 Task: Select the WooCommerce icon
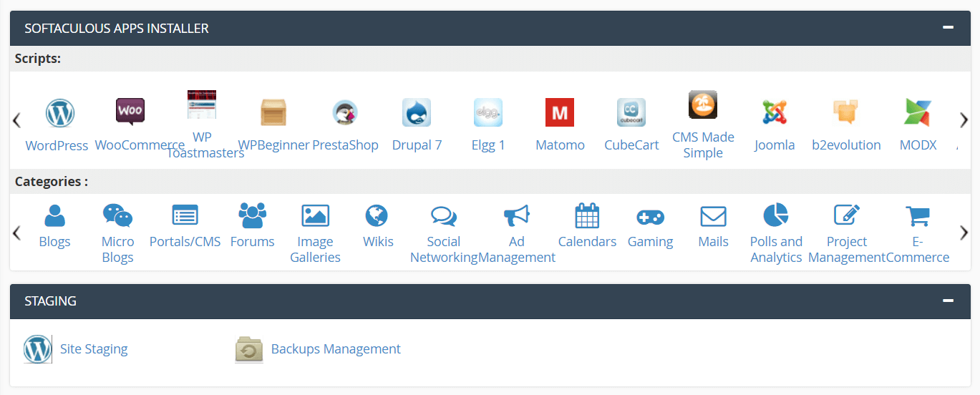tap(130, 112)
